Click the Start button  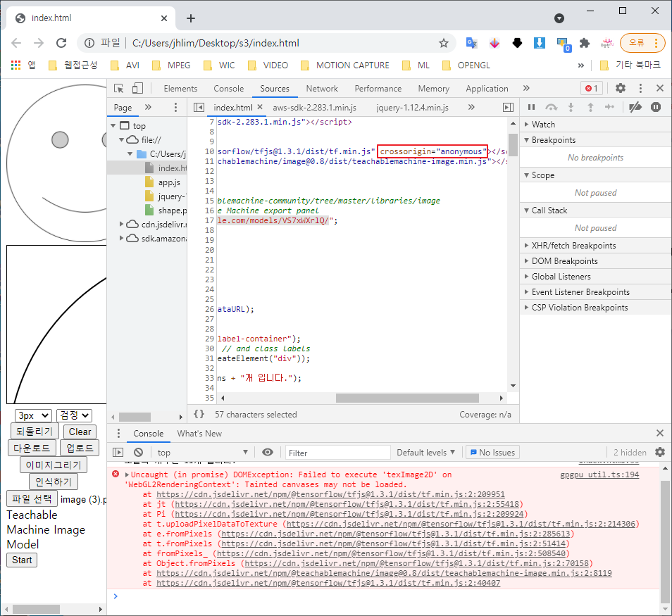point(22,560)
